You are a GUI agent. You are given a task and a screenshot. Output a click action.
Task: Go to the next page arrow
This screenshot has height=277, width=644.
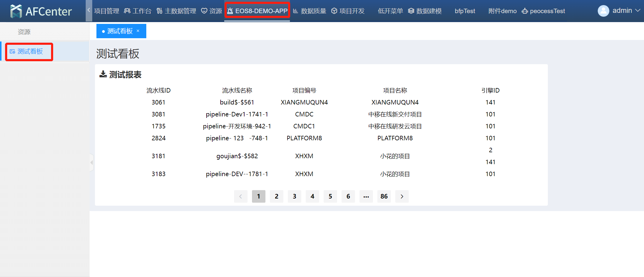click(402, 196)
